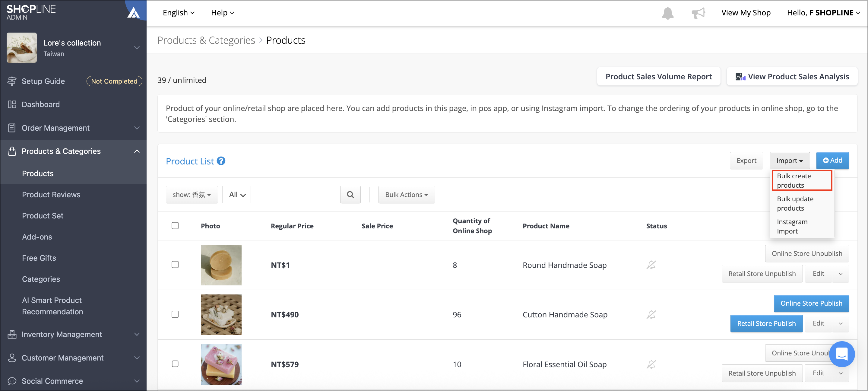This screenshot has width=868, height=391.
Task: Open the Help dropdown menu
Action: [222, 13]
